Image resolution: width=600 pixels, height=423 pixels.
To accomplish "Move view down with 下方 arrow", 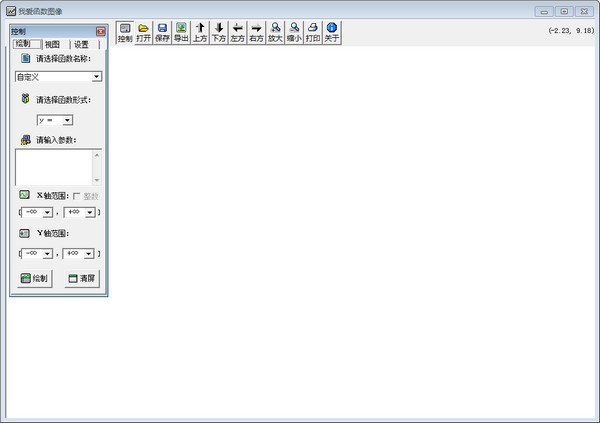I will click(218, 32).
